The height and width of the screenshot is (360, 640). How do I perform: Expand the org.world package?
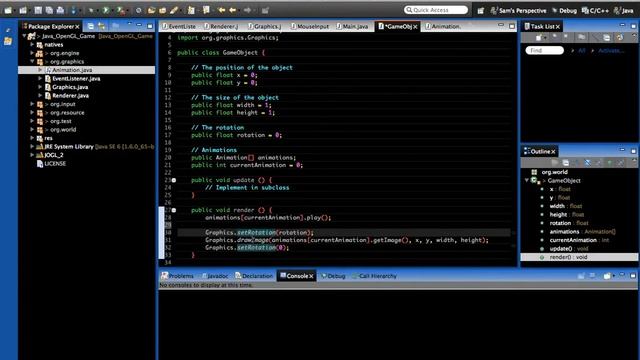point(32,130)
